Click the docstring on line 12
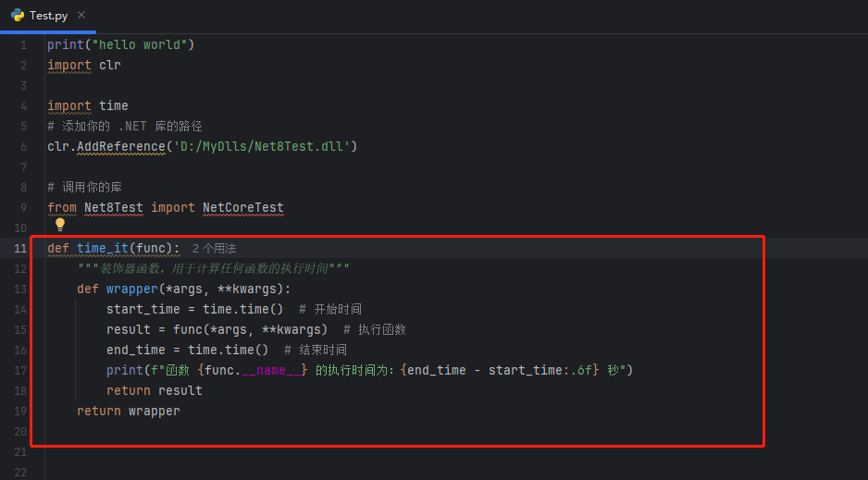Viewport: 868px width, 480px height. (x=213, y=268)
